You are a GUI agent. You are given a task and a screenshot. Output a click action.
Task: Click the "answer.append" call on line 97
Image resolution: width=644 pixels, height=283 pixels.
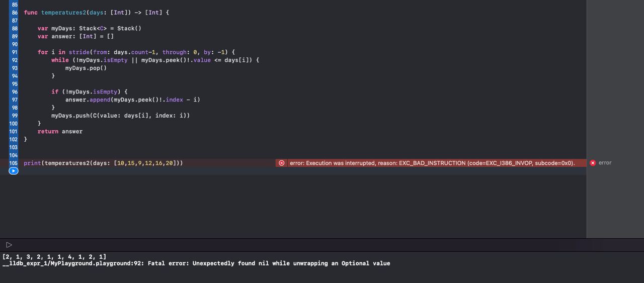(88, 100)
